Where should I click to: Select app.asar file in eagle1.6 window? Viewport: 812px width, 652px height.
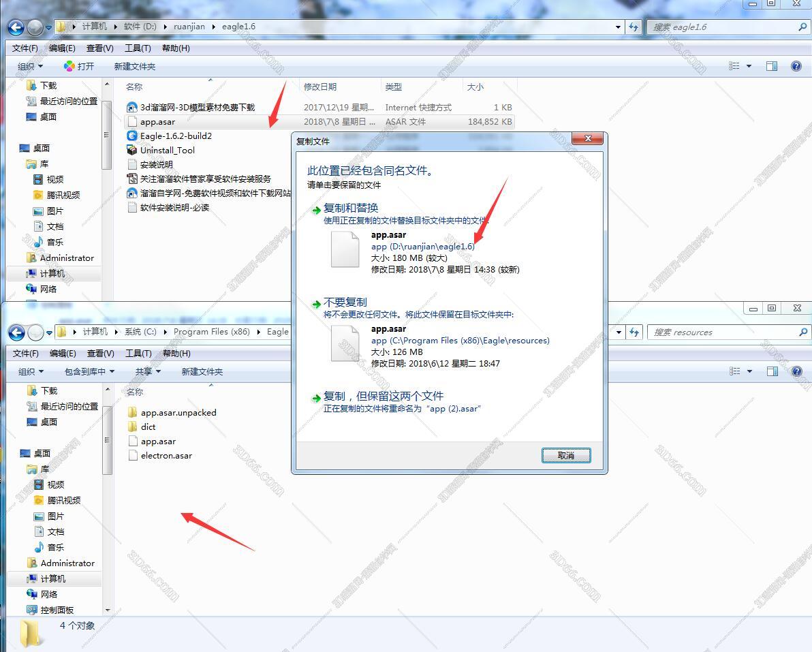click(319, 122)
